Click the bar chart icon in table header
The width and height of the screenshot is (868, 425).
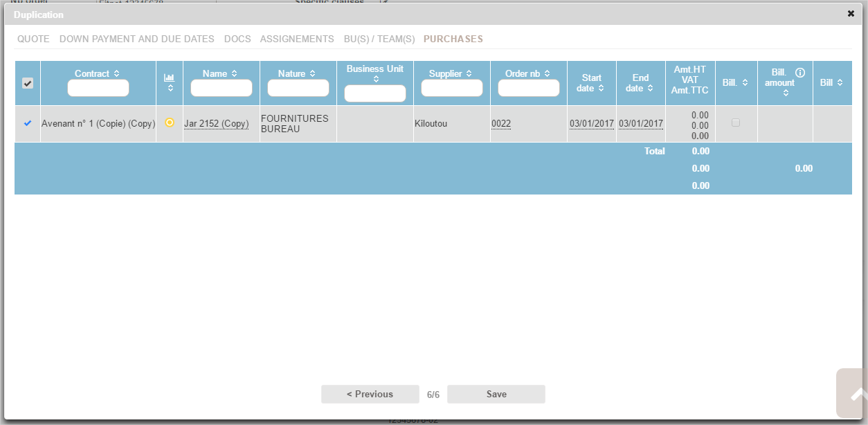pos(170,78)
